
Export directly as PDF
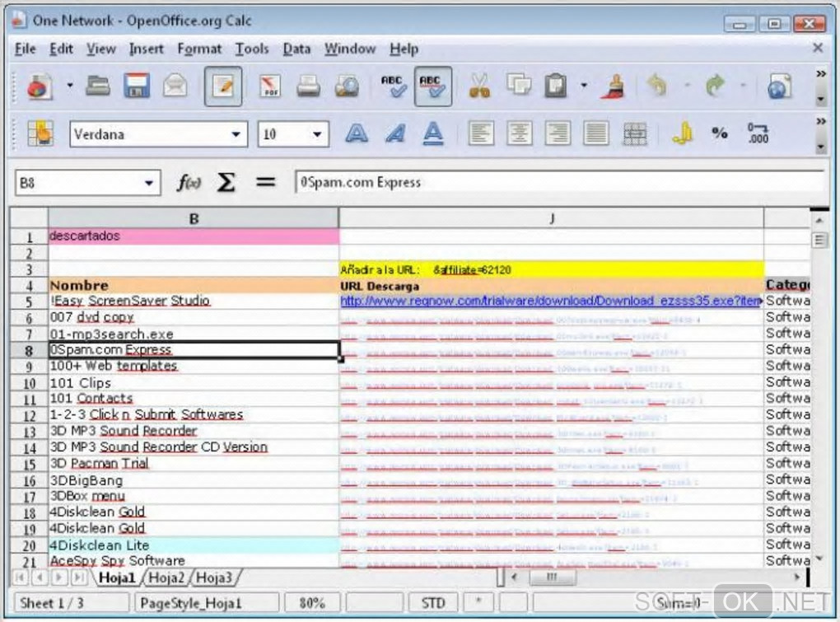click(270, 86)
